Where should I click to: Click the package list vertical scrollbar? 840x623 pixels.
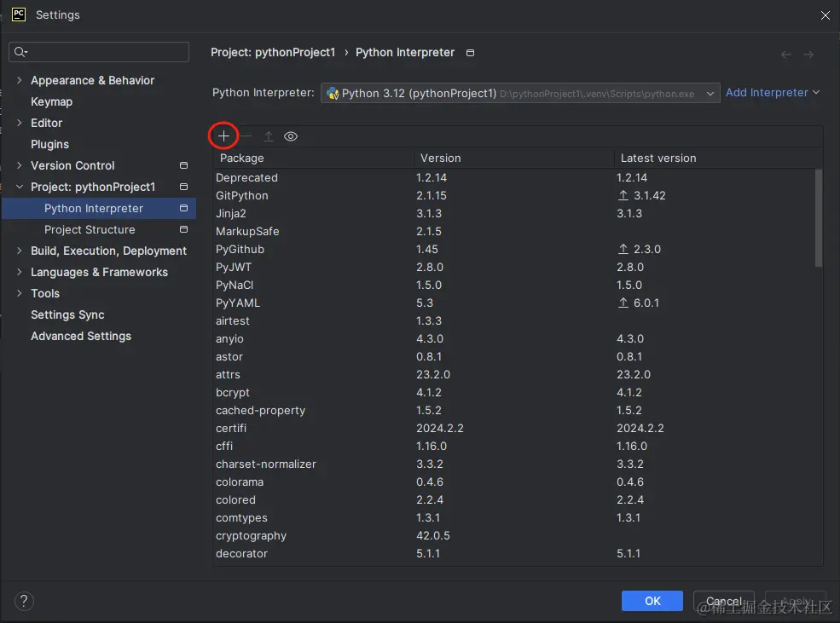click(818, 218)
